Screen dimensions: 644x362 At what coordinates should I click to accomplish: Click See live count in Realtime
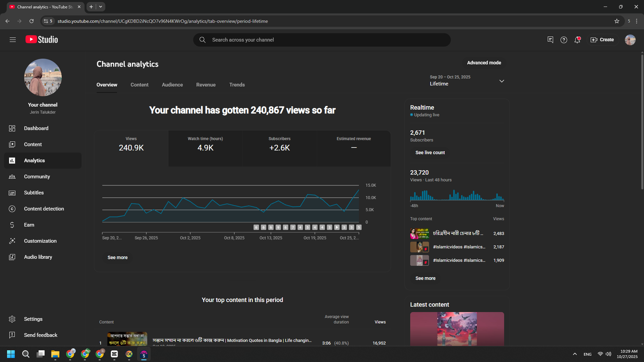430,153
